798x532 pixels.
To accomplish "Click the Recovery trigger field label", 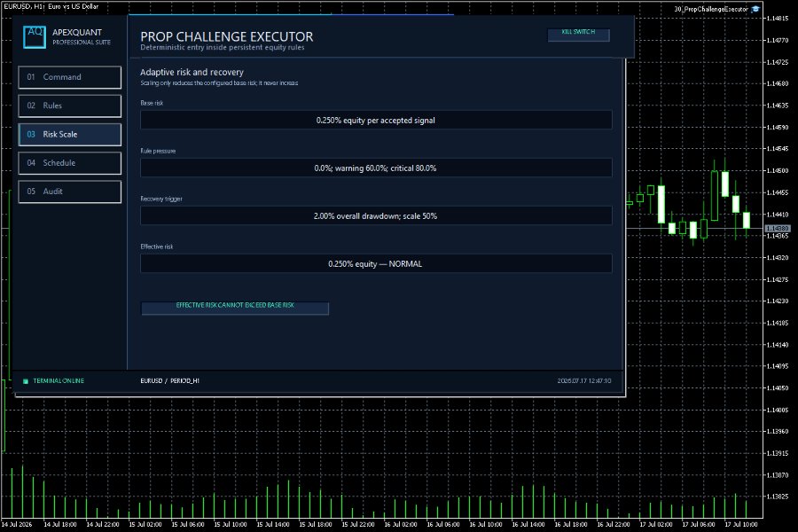I will coord(161,199).
